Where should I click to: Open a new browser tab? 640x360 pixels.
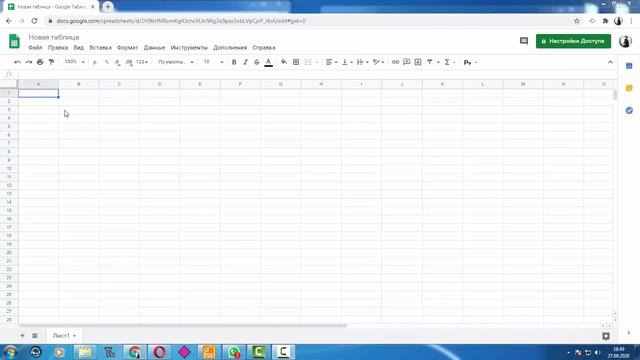click(108, 7)
